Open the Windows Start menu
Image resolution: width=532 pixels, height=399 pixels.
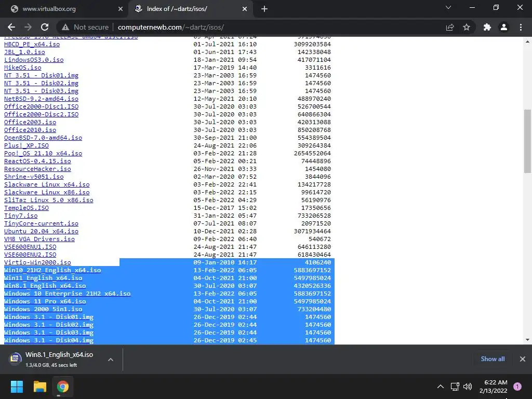[17, 387]
